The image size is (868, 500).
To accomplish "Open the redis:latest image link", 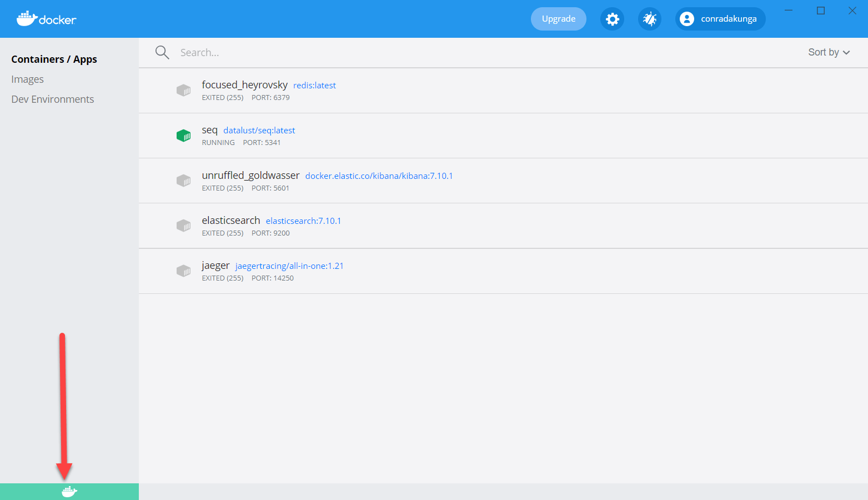I will click(x=314, y=86).
